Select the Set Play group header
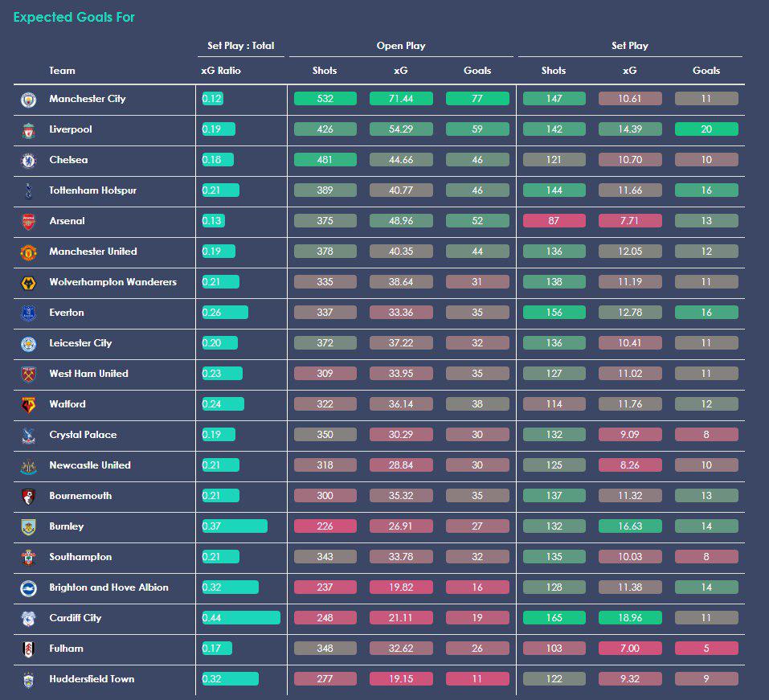The height and width of the screenshot is (700, 769). 630,46
